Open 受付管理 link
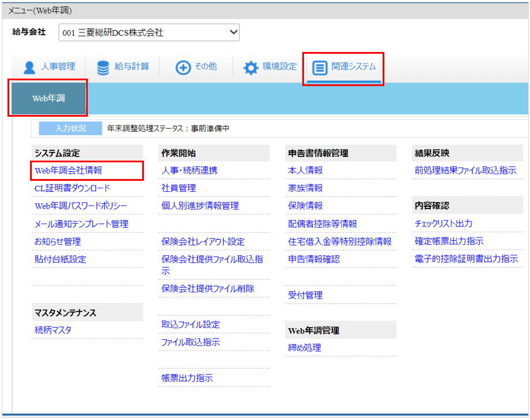Screen dimensions: 530x420 point(305,295)
